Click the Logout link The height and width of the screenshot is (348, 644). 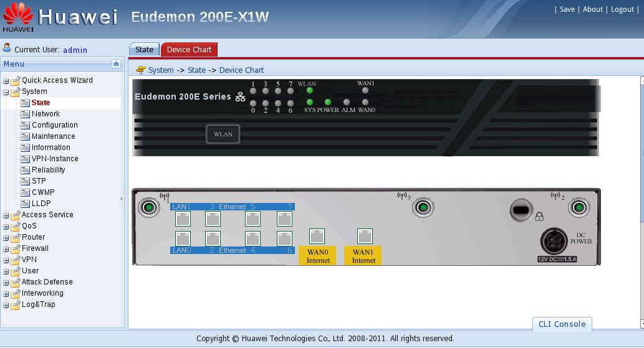point(622,9)
